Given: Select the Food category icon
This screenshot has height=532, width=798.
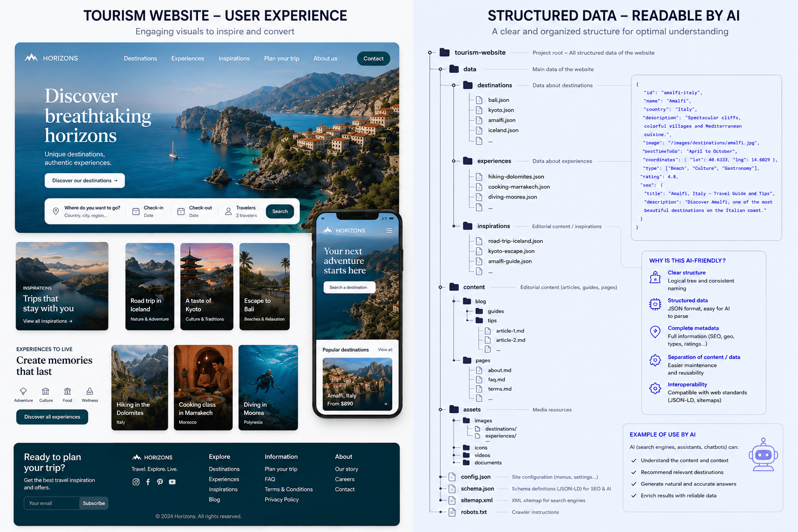Looking at the screenshot, I should click(x=68, y=391).
